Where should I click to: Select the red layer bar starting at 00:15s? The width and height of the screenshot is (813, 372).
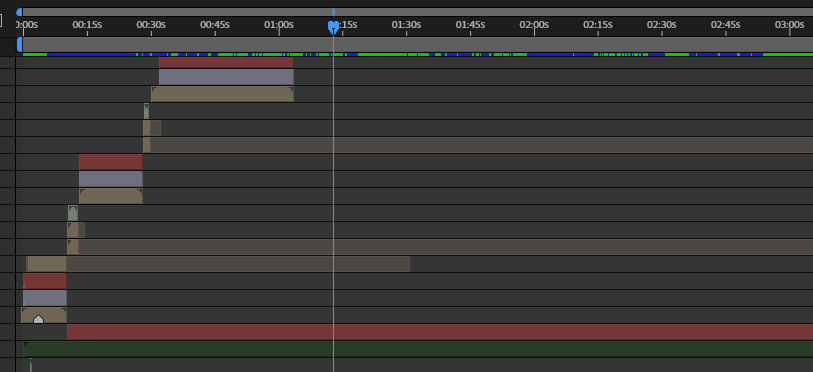tap(110, 162)
